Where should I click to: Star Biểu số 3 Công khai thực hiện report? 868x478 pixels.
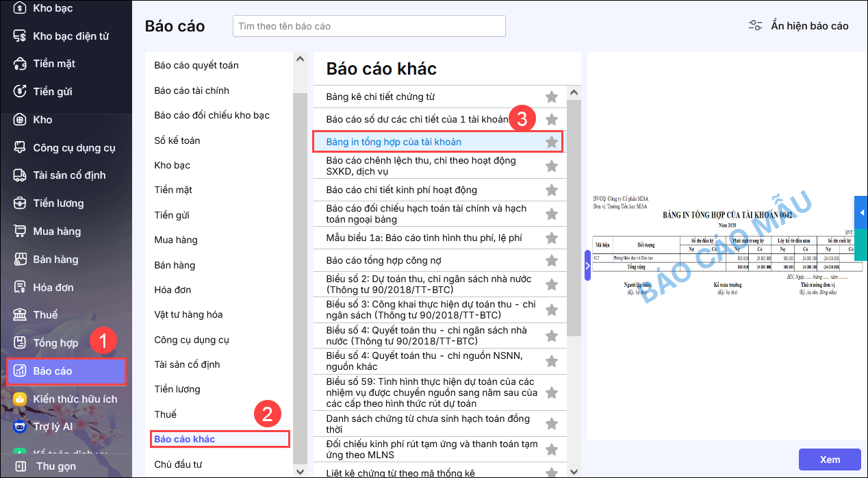tap(552, 310)
